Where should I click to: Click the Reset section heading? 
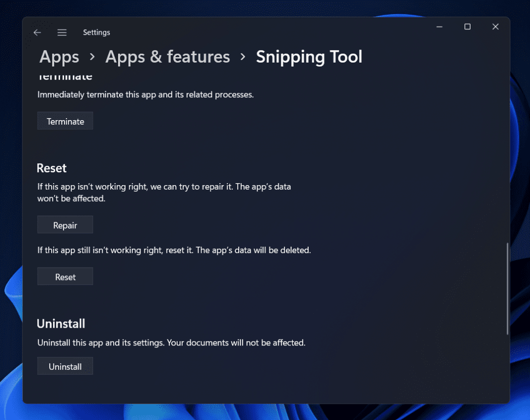coord(52,168)
